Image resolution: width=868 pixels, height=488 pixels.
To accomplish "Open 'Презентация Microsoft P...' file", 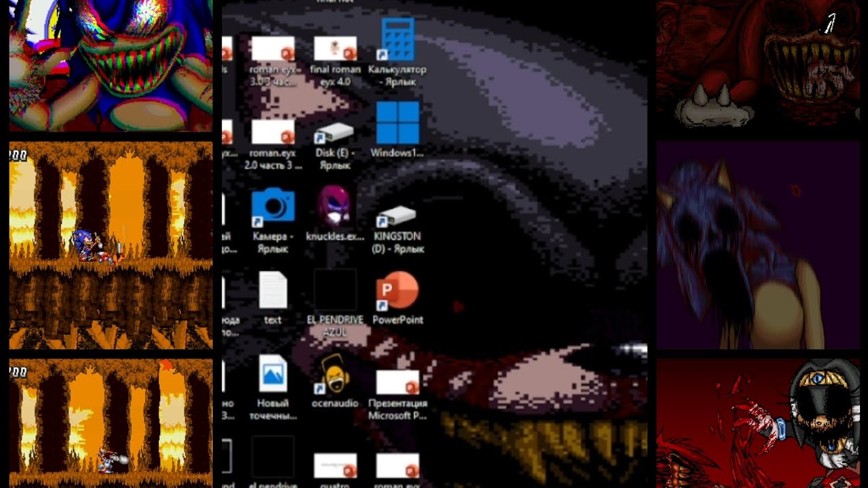I will [x=397, y=394].
